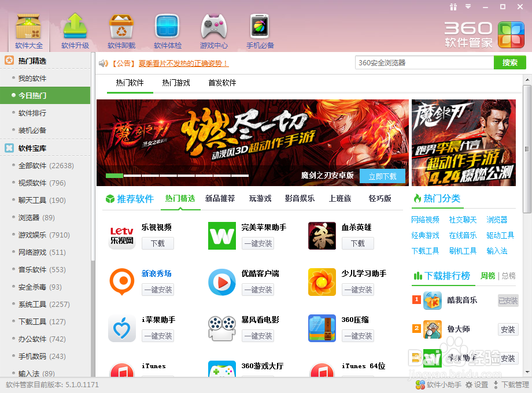Select 聊天工具 (190) in sidebar
Viewport: 532px width, 393px height.
coord(45,200)
